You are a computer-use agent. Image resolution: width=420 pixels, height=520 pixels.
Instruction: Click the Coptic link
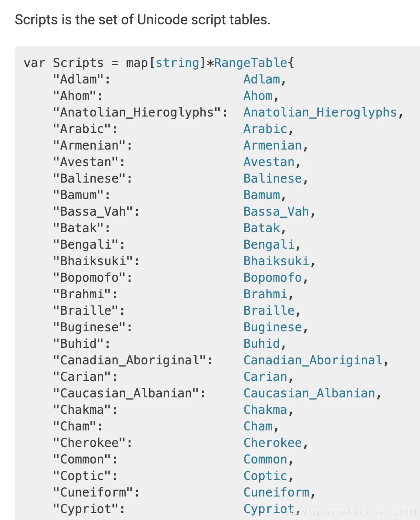pyautogui.click(x=265, y=476)
